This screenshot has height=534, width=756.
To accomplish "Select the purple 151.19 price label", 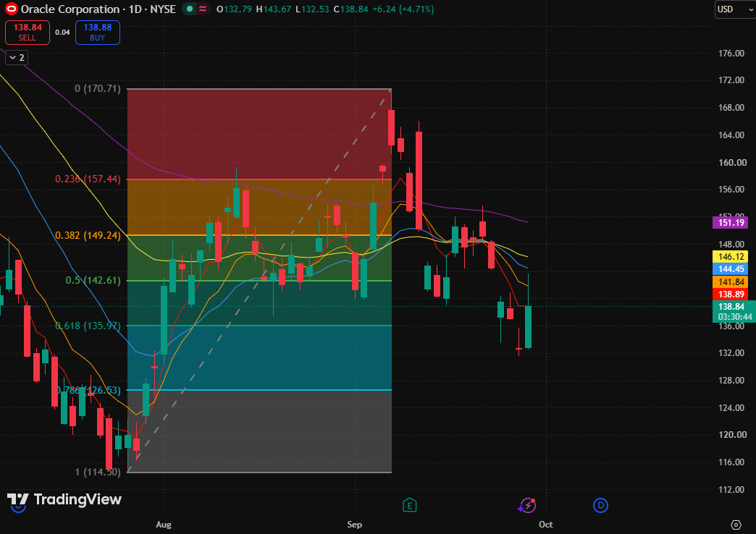I will point(730,223).
